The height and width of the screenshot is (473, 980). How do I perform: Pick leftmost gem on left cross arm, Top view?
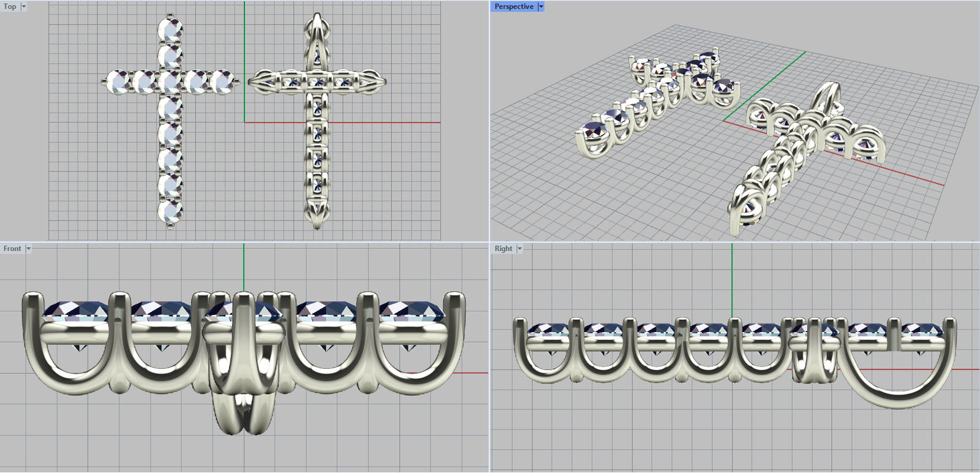[118, 81]
